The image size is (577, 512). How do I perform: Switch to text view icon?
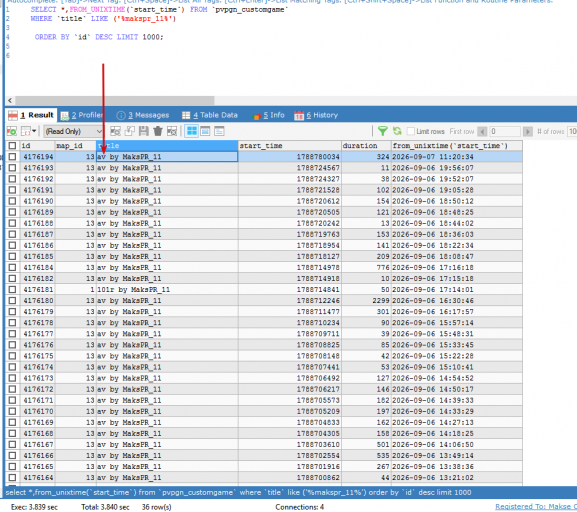pos(219,131)
